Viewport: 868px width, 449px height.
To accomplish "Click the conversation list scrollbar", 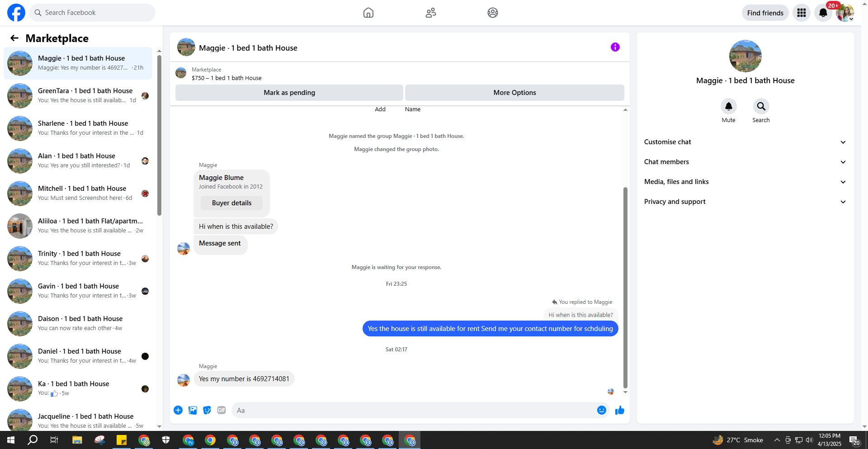I will click(x=159, y=136).
